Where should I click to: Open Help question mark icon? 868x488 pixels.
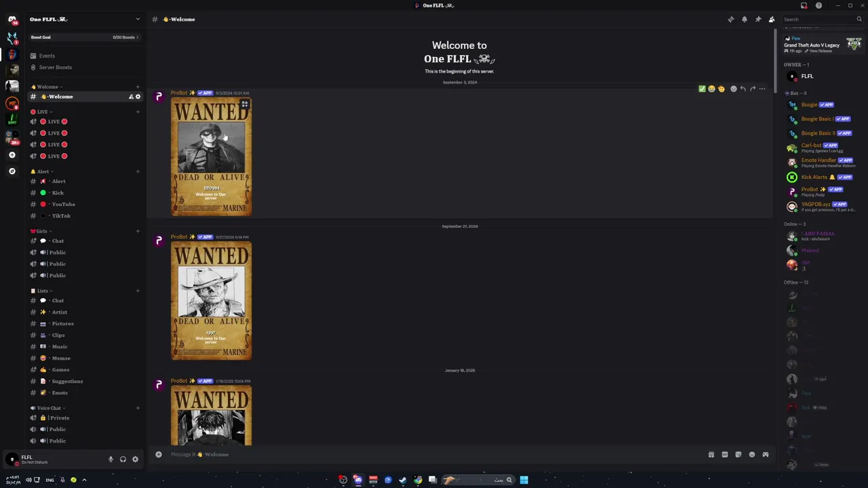point(818,5)
